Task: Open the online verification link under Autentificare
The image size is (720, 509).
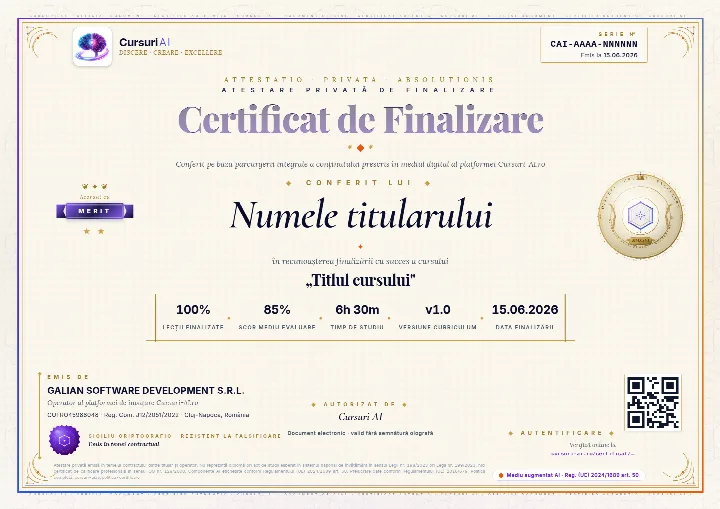Action: click(x=593, y=453)
